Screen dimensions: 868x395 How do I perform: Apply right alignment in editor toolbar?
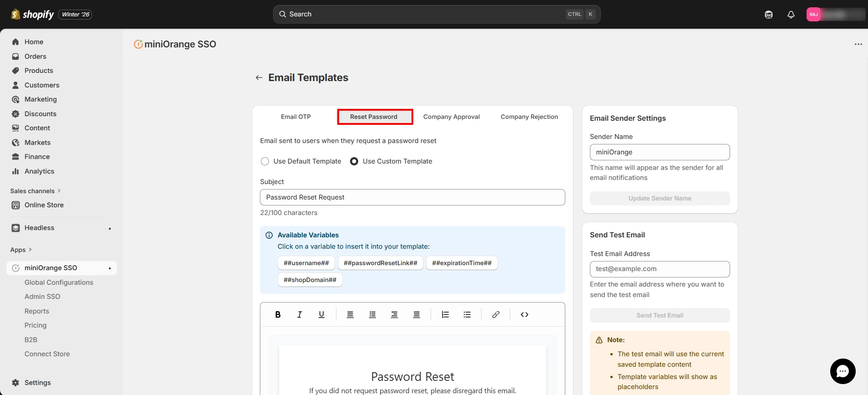[x=394, y=314]
